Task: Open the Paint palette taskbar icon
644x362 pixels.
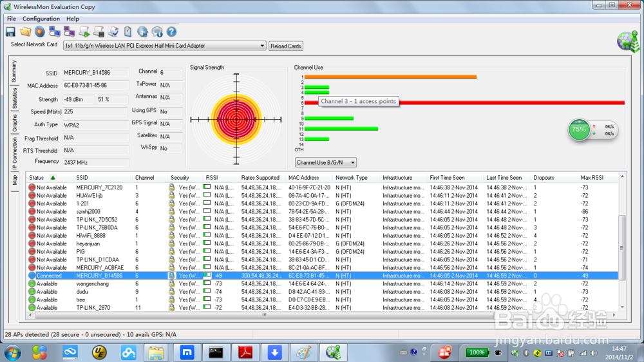Action: click(304, 352)
